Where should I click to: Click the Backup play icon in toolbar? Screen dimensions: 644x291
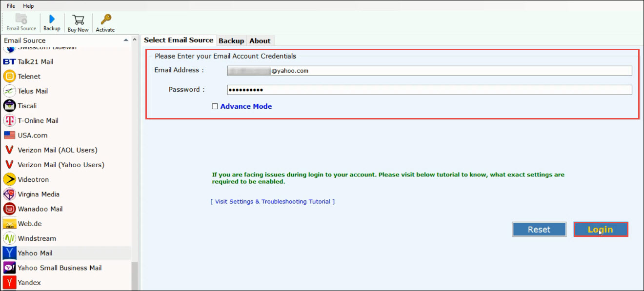52,19
